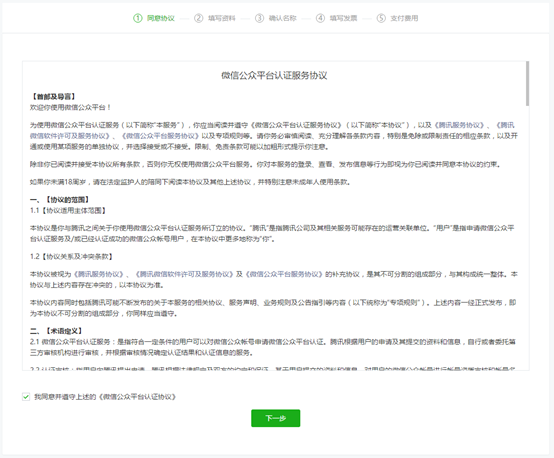Select the 同意协议 step label

click(x=161, y=18)
